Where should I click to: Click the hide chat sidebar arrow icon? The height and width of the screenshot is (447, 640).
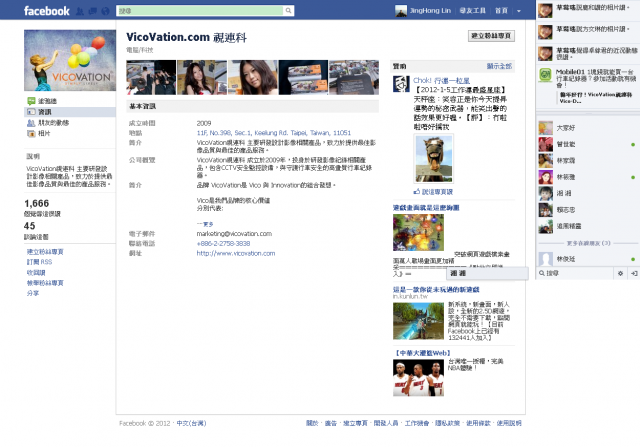click(x=634, y=273)
